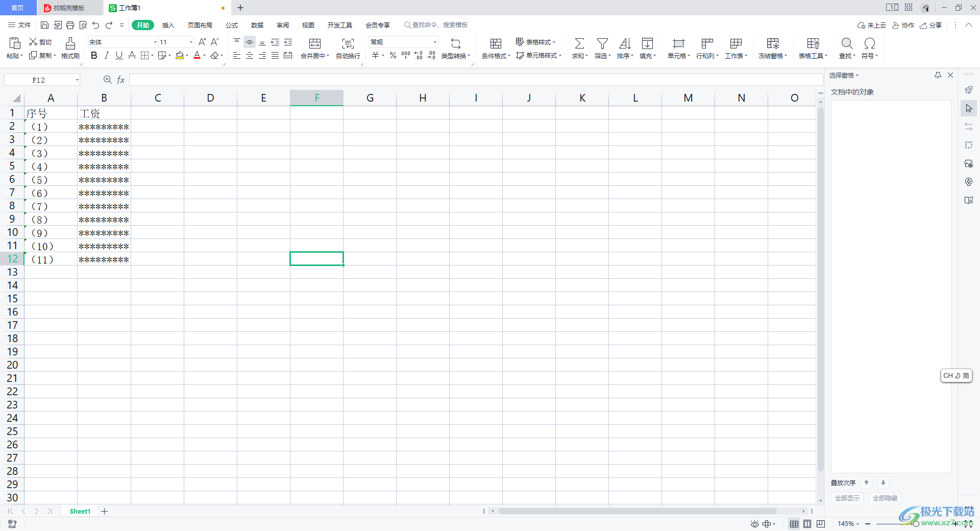Click the Share (分享) button

pos(930,25)
